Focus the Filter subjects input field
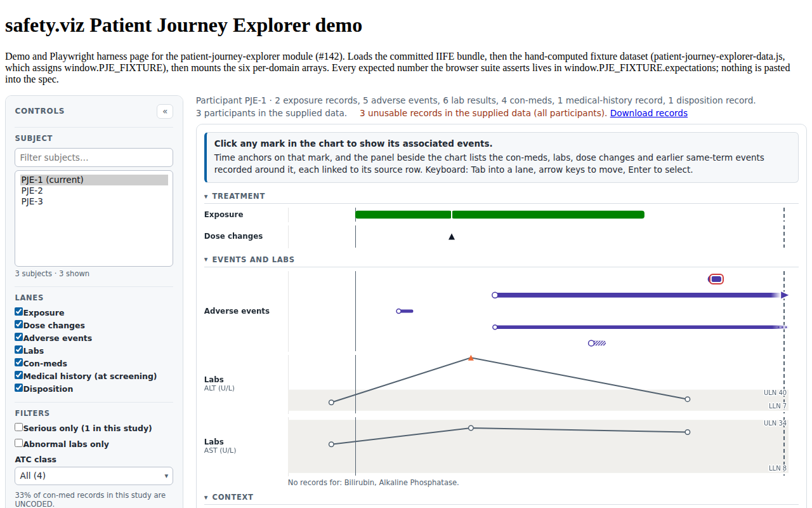 pos(94,157)
